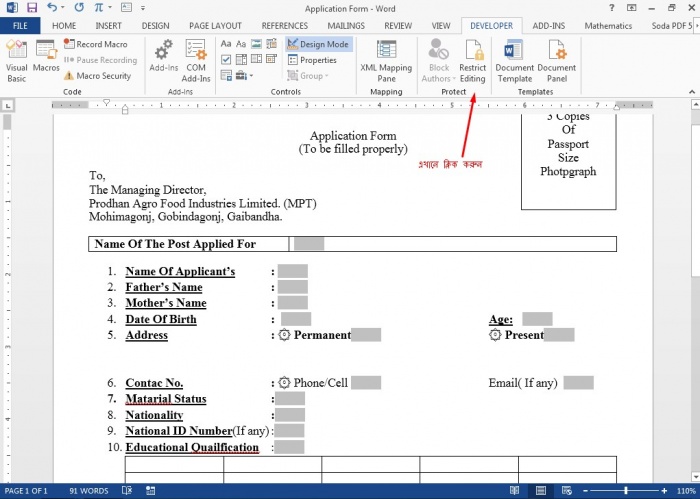The height and width of the screenshot is (499, 700).
Task: Switch to the INSERT tab
Action: 108,25
